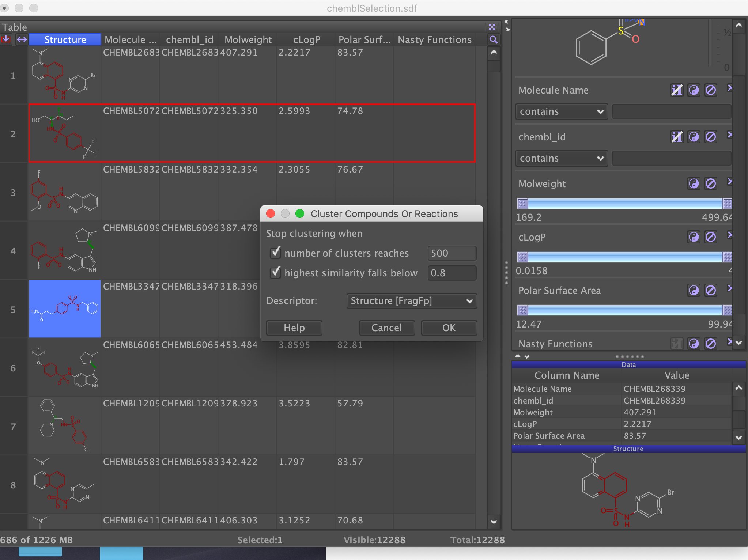The height and width of the screenshot is (560, 748).
Task: Remove the Polar Surface Area filter
Action: coord(729,288)
